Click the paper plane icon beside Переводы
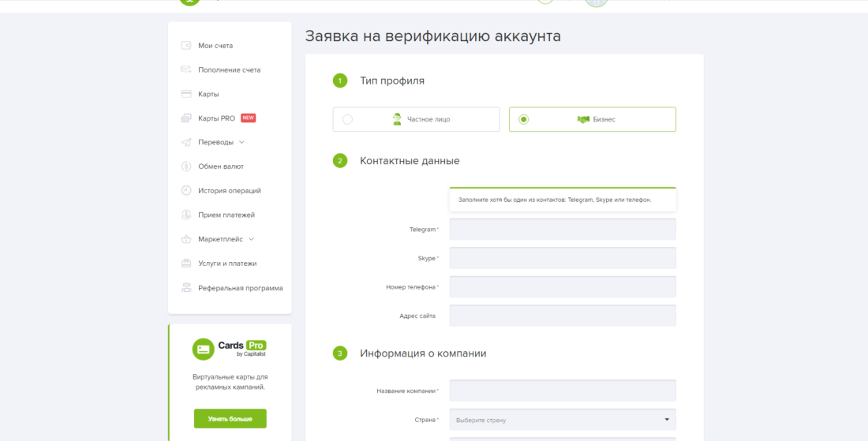 click(x=186, y=142)
